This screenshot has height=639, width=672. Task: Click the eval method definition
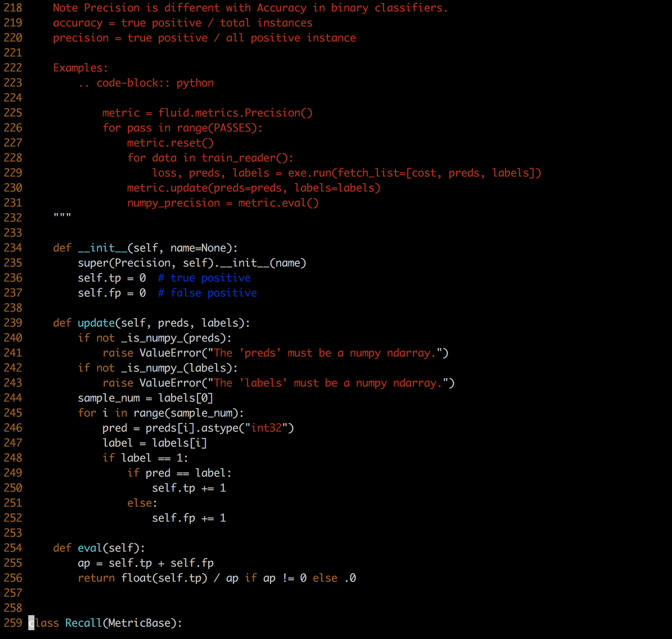pos(90,548)
